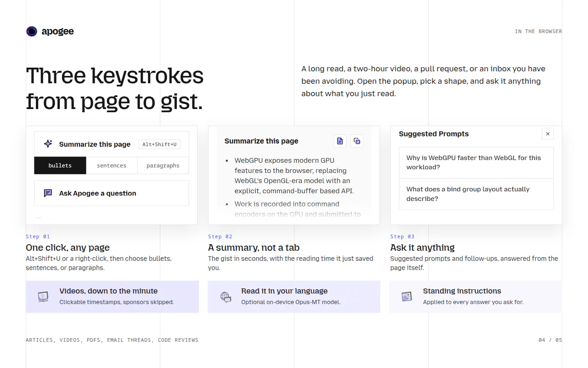Click the apogee logo mark
This screenshot has height=368, width=588.
point(32,31)
